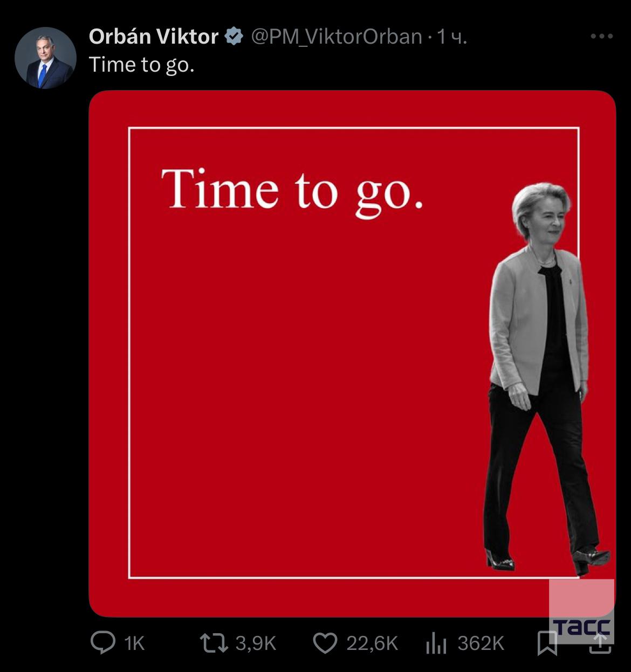
Task: Open the @PM_ViktorOrban handle link
Action: (337, 37)
